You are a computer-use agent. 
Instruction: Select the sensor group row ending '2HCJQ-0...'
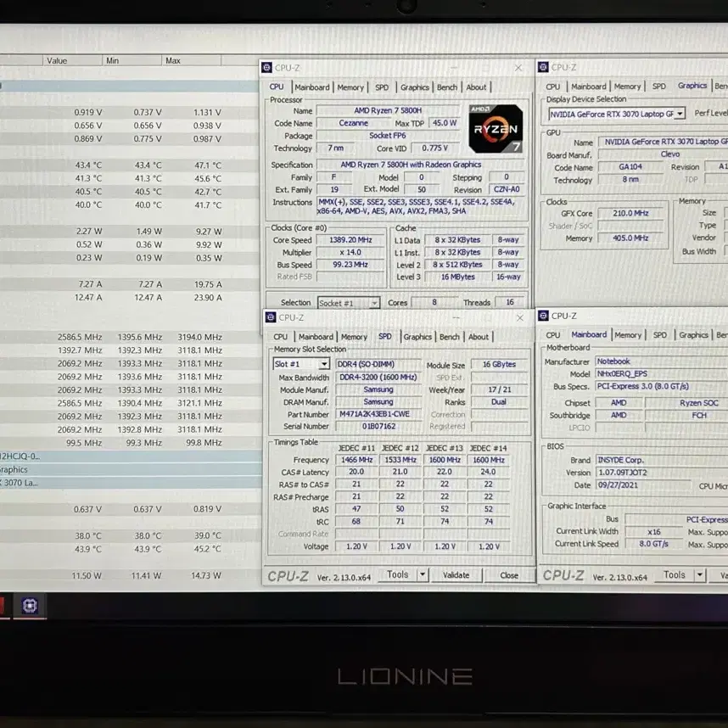pyautogui.click(x=130, y=456)
